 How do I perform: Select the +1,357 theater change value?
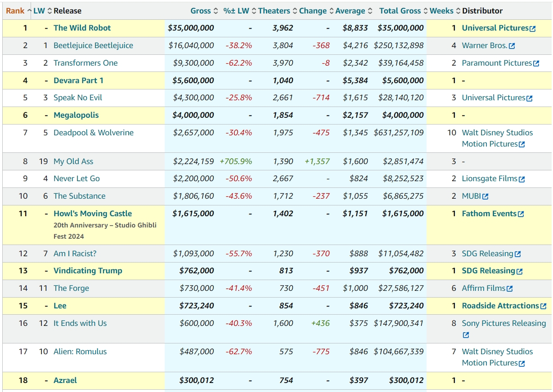coord(317,161)
